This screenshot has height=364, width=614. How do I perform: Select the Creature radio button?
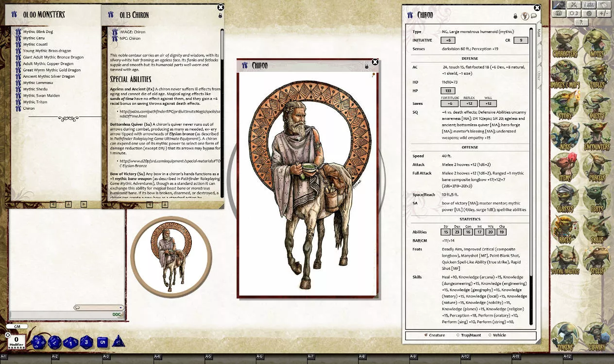[x=426, y=335]
